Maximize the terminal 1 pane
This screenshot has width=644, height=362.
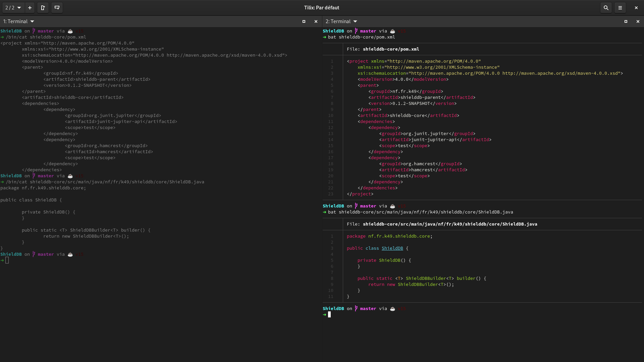coord(304,21)
